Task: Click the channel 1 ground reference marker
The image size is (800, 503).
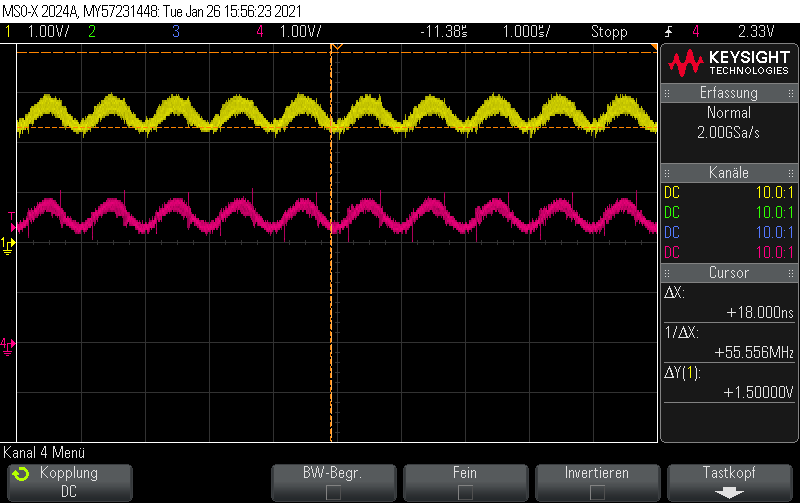Action: point(8,245)
